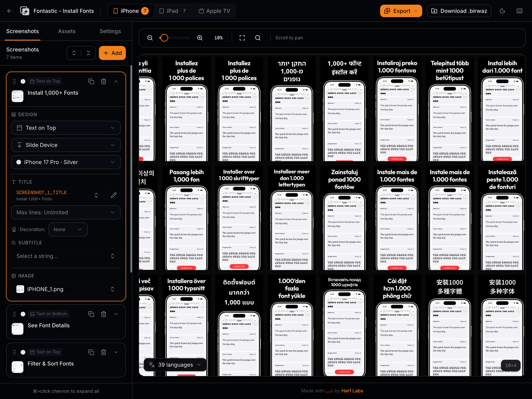532x399 pixels.
Task: Expand the 39 languages selector
Action: (175, 365)
